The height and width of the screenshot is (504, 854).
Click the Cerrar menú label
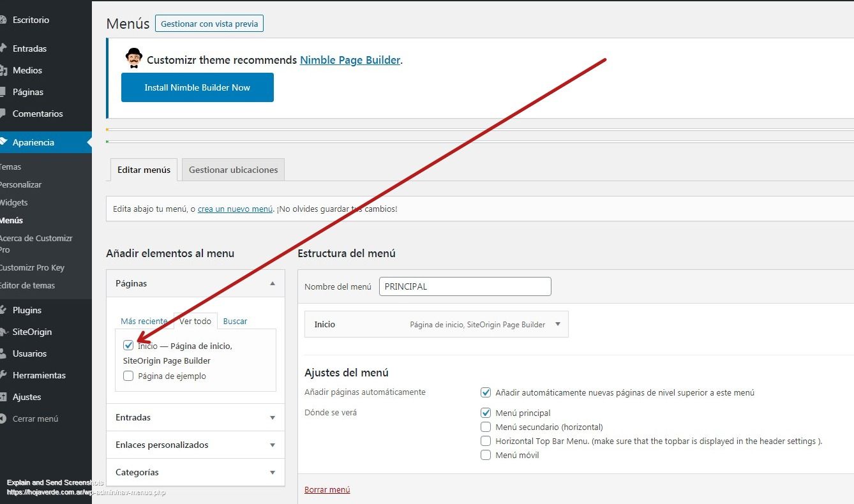coord(35,419)
